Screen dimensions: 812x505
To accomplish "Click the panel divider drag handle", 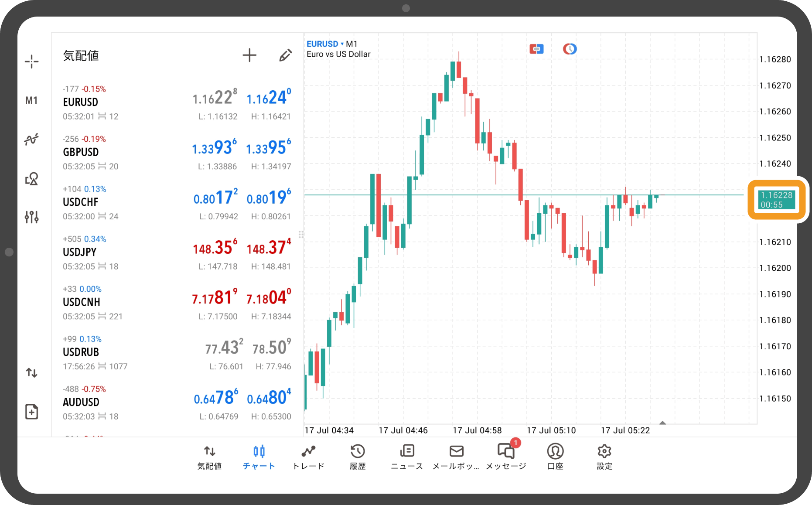I will point(301,235).
